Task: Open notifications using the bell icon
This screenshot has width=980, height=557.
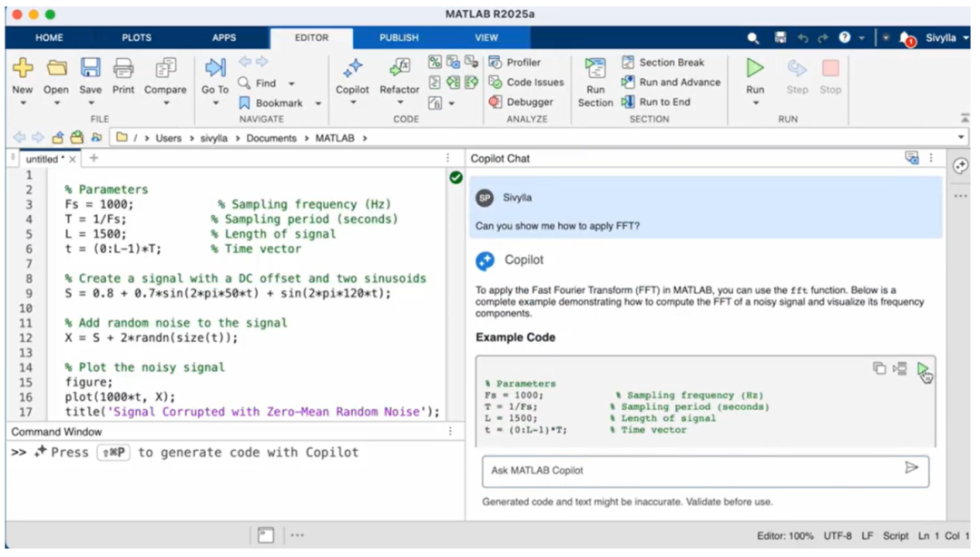Action: pyautogui.click(x=906, y=39)
